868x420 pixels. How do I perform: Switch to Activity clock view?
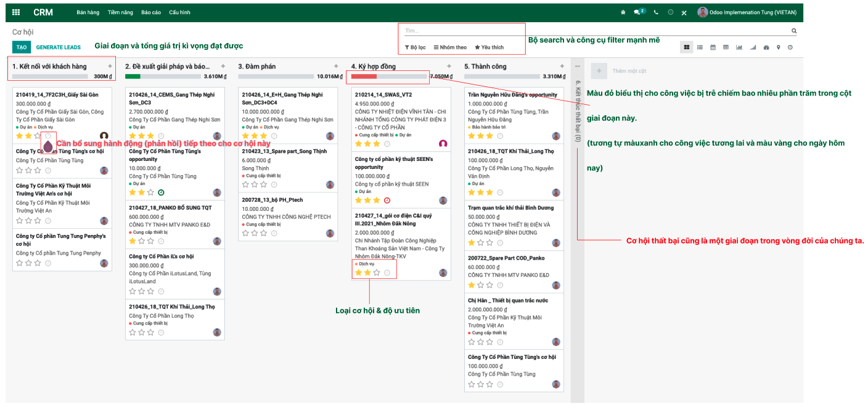[x=790, y=47]
